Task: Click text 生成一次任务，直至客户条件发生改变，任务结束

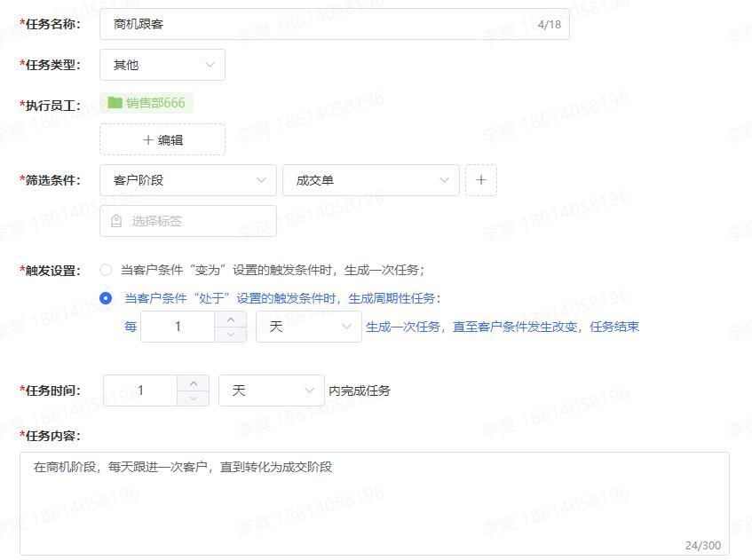Action: click(x=503, y=327)
